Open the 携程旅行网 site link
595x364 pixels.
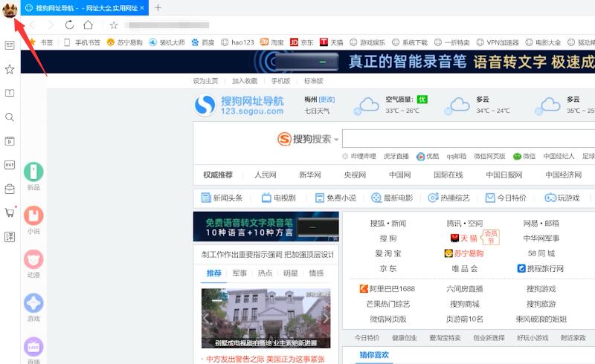[x=541, y=268]
